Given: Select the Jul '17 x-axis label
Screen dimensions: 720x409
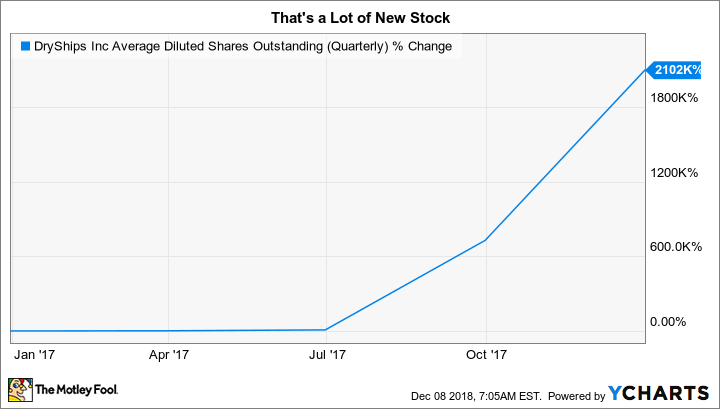Looking at the screenshot, I should click(x=326, y=354).
